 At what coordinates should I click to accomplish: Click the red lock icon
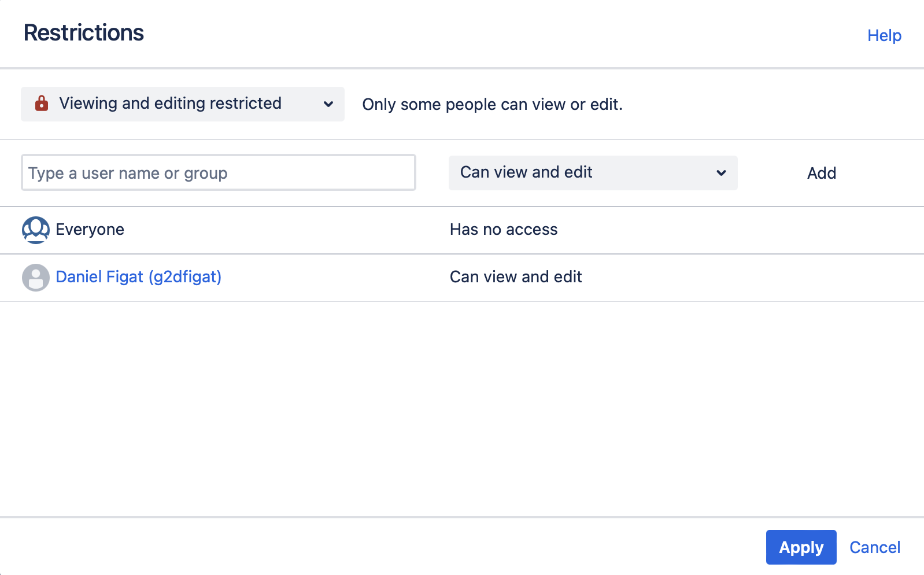coord(42,104)
